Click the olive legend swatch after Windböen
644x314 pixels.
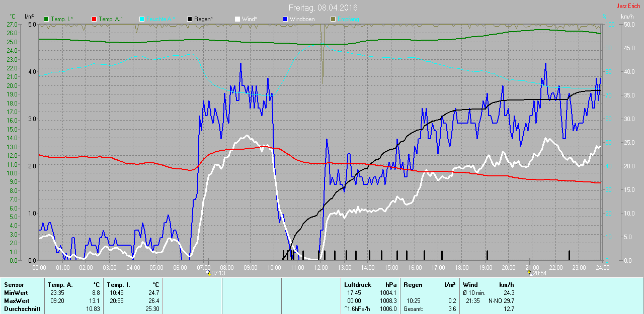coord(332,19)
